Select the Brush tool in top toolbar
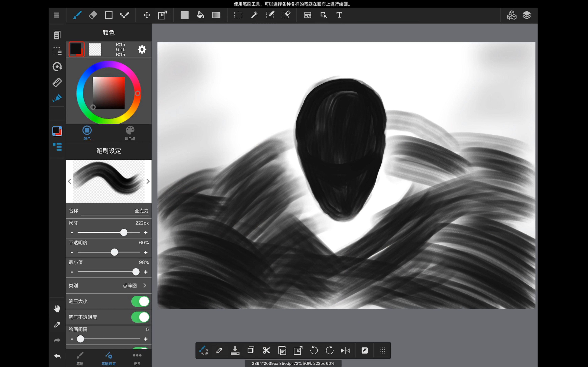The height and width of the screenshot is (367, 588). pyautogui.click(x=77, y=15)
